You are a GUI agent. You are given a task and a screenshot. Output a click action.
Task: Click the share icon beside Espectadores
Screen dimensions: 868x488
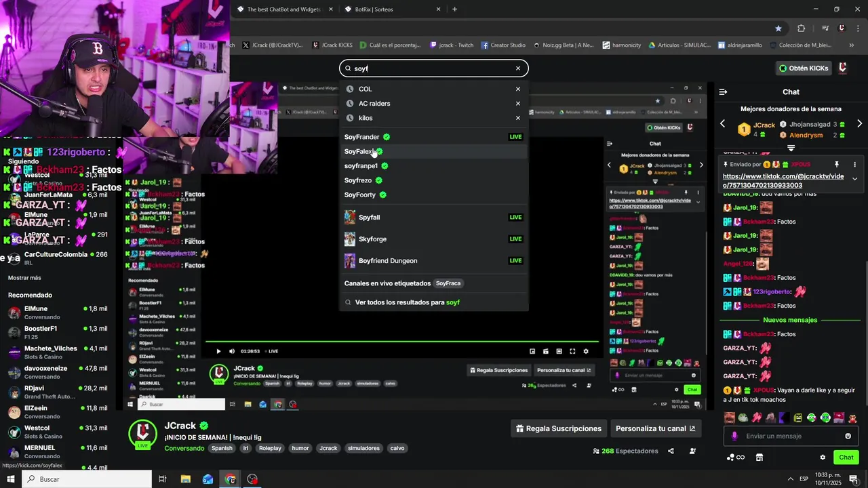[x=671, y=451]
